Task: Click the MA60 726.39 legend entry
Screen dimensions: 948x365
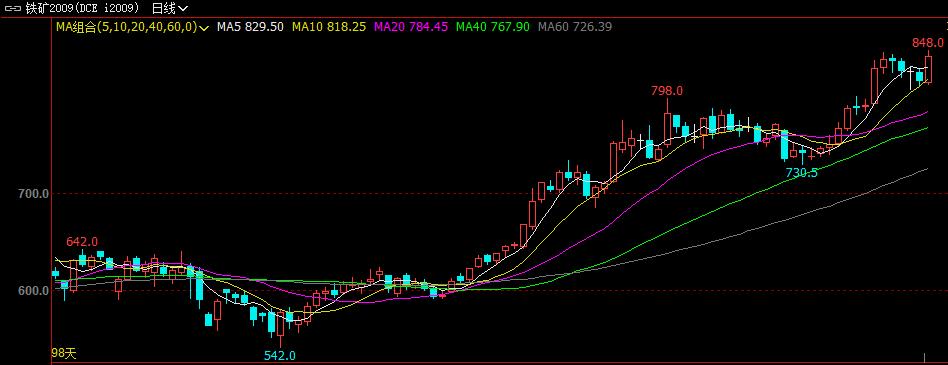Action: [574, 27]
